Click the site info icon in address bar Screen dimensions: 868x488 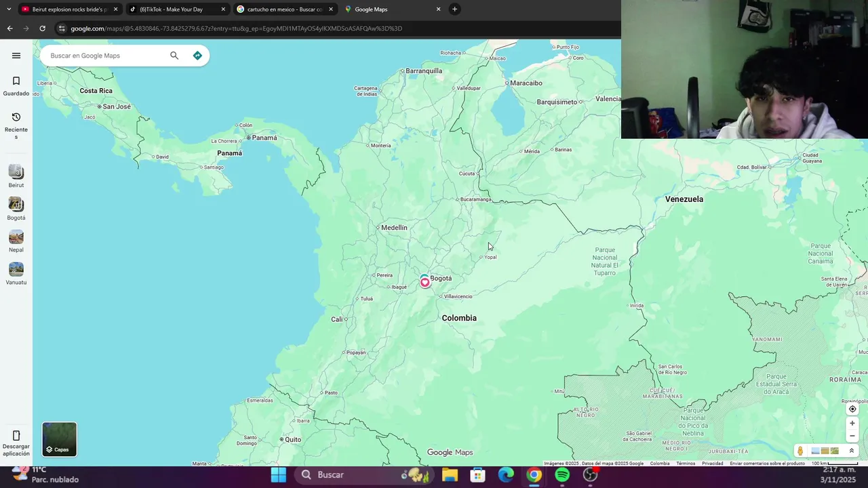(62, 28)
